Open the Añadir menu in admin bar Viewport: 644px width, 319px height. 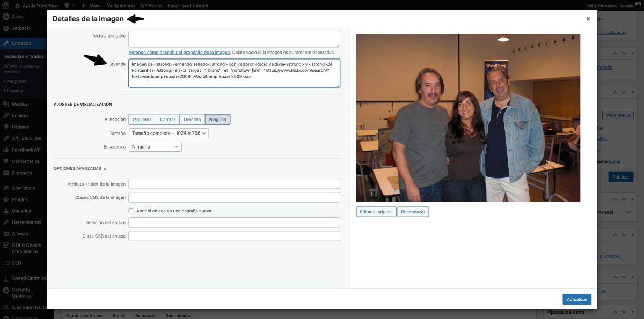pyautogui.click(x=91, y=5)
